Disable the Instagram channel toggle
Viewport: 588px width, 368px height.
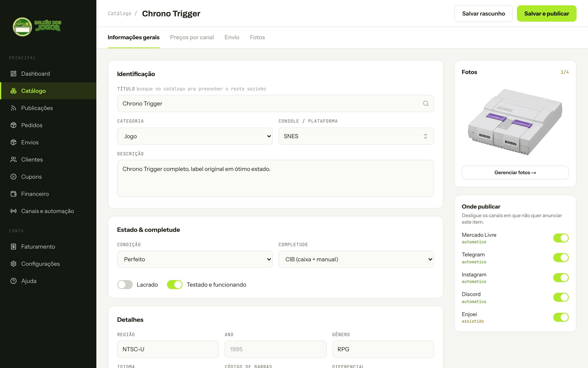(561, 277)
